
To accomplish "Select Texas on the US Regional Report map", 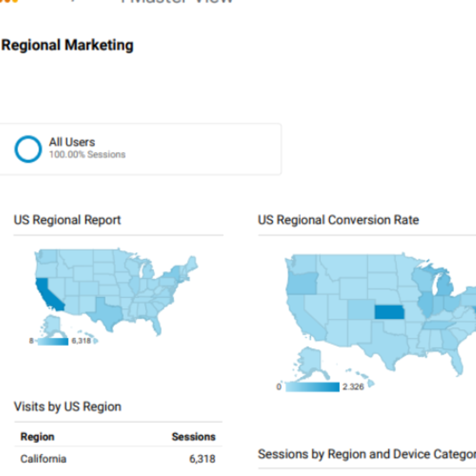I will [x=106, y=313].
